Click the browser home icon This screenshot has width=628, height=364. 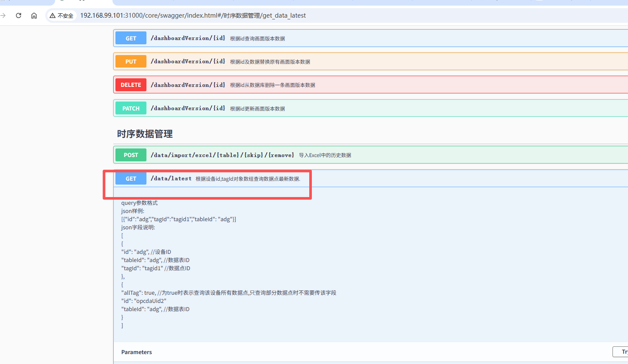[x=34, y=15]
